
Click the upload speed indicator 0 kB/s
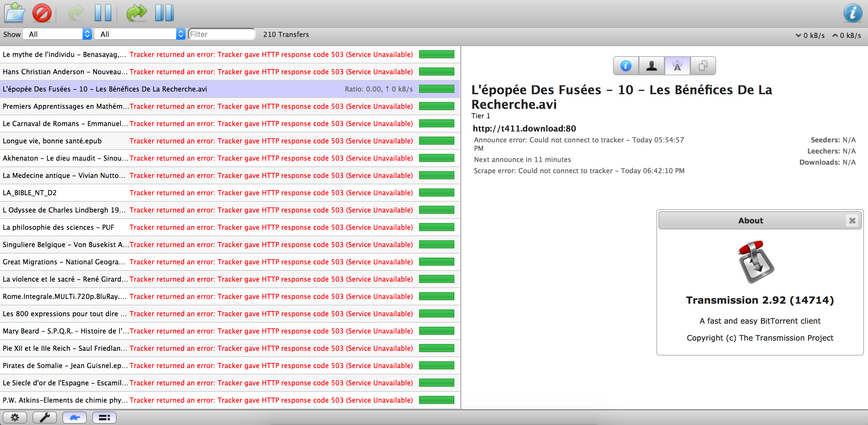[x=847, y=36]
